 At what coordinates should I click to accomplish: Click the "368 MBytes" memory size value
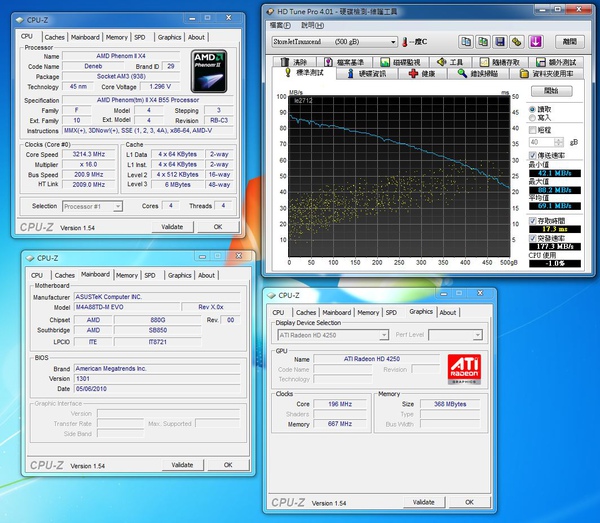point(450,404)
